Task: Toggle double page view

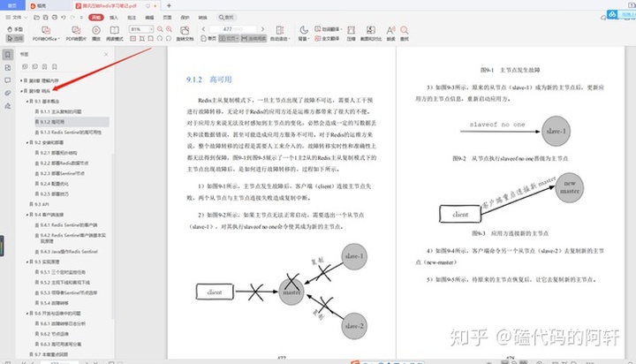Action: pyautogui.click(x=229, y=39)
